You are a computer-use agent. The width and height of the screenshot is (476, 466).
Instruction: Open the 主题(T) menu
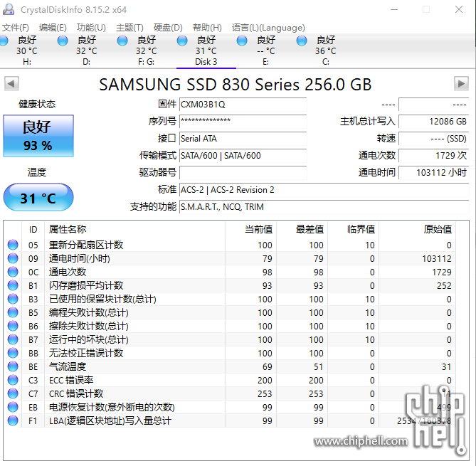(x=129, y=28)
